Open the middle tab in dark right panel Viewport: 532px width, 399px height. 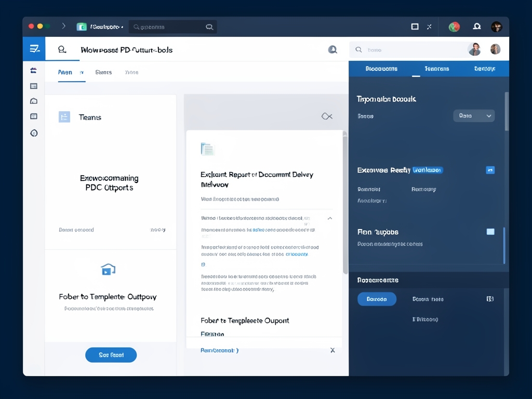tap(436, 69)
